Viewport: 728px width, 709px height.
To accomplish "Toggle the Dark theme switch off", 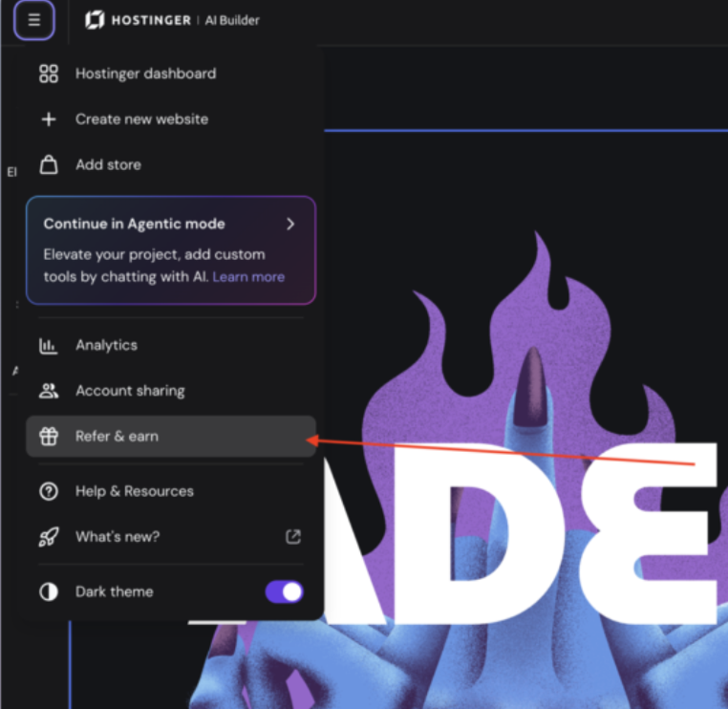I will [x=284, y=592].
